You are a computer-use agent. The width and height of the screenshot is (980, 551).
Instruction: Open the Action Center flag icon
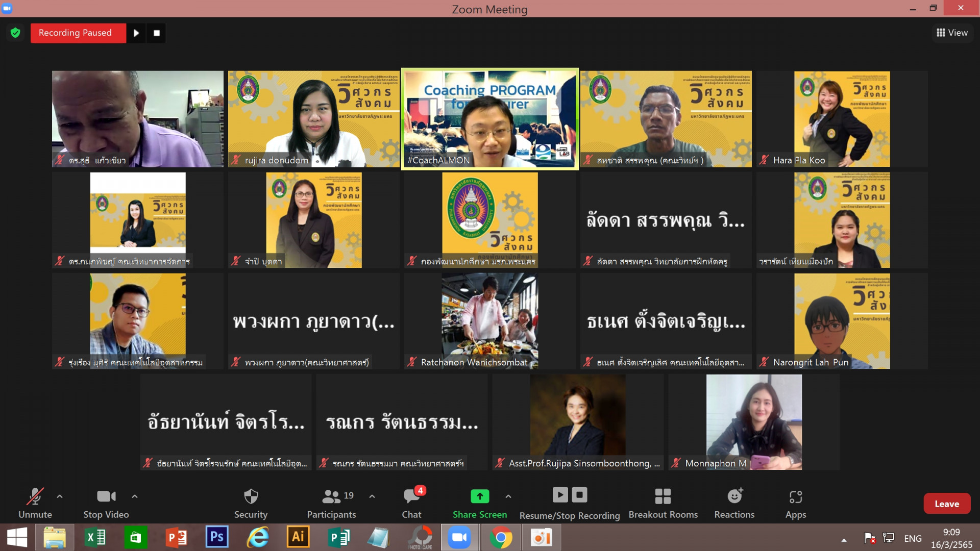[x=870, y=538]
